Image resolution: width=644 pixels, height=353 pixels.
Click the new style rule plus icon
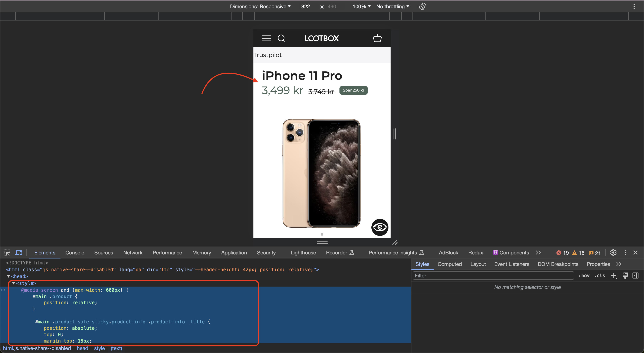click(613, 276)
